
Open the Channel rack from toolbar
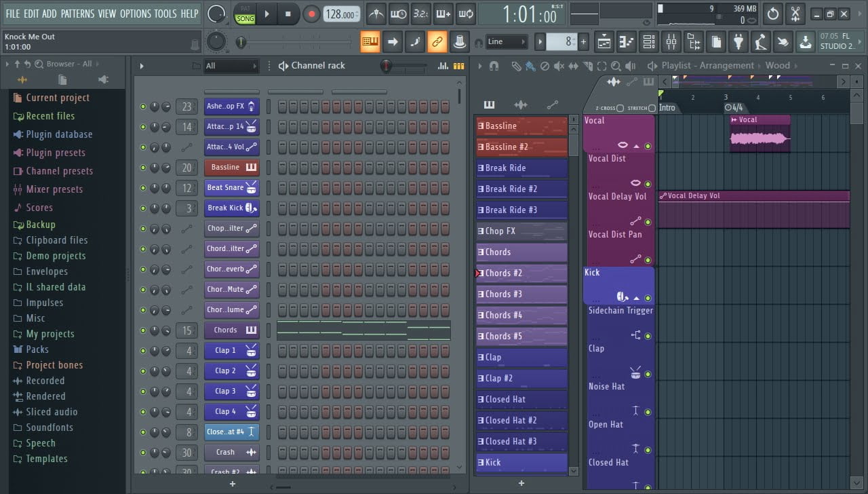649,41
